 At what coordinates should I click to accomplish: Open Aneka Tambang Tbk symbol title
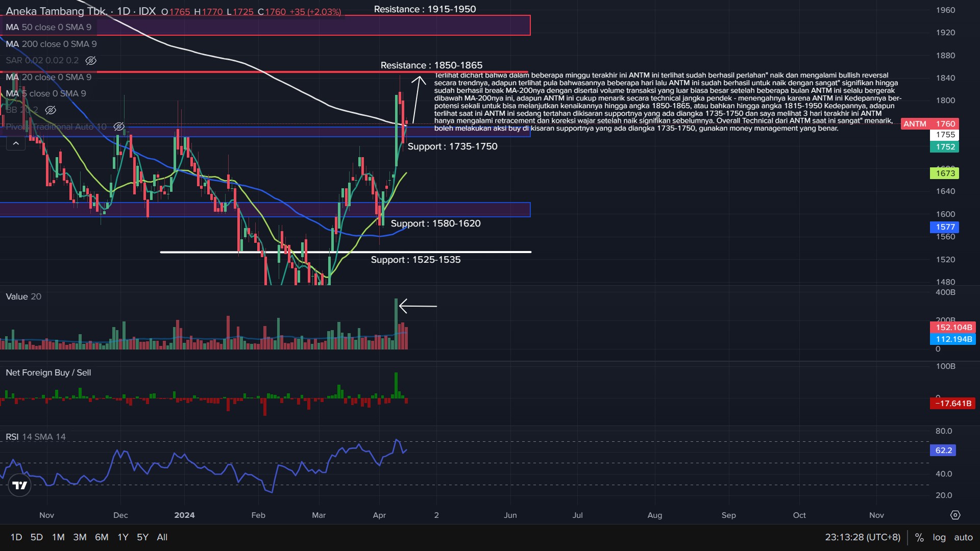[56, 11]
